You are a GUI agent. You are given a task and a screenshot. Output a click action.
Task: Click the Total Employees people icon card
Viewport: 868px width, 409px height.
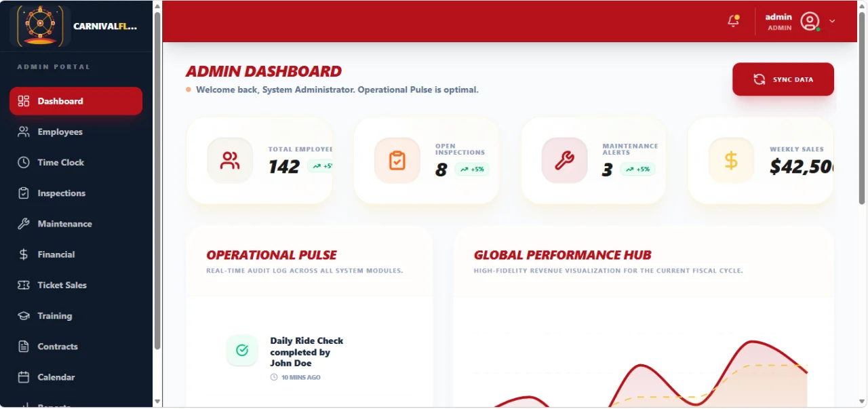click(230, 161)
